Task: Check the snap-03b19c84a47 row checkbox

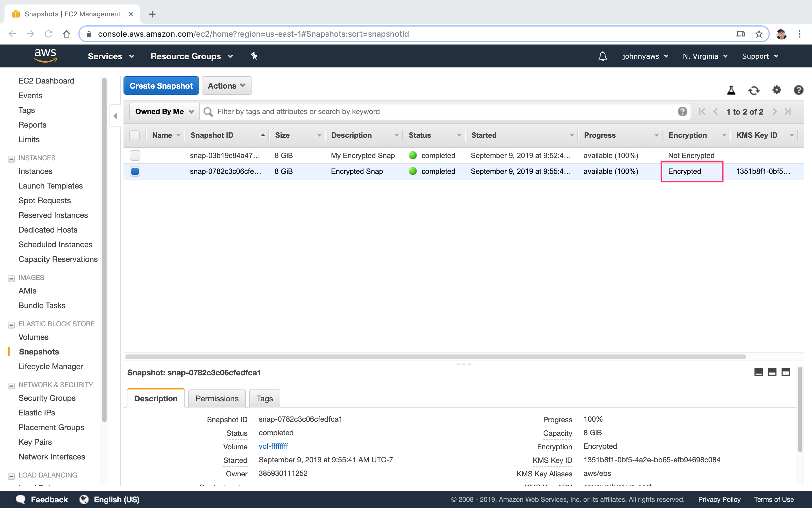Action: coord(135,156)
